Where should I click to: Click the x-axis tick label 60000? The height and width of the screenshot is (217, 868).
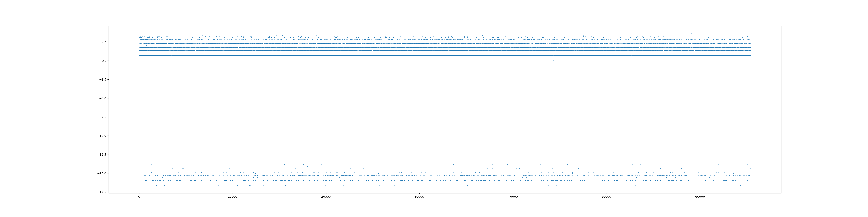tap(700, 197)
